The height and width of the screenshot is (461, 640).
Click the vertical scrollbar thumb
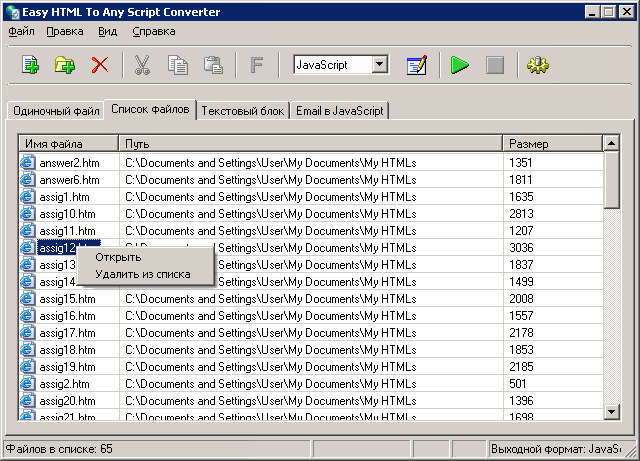[611, 180]
